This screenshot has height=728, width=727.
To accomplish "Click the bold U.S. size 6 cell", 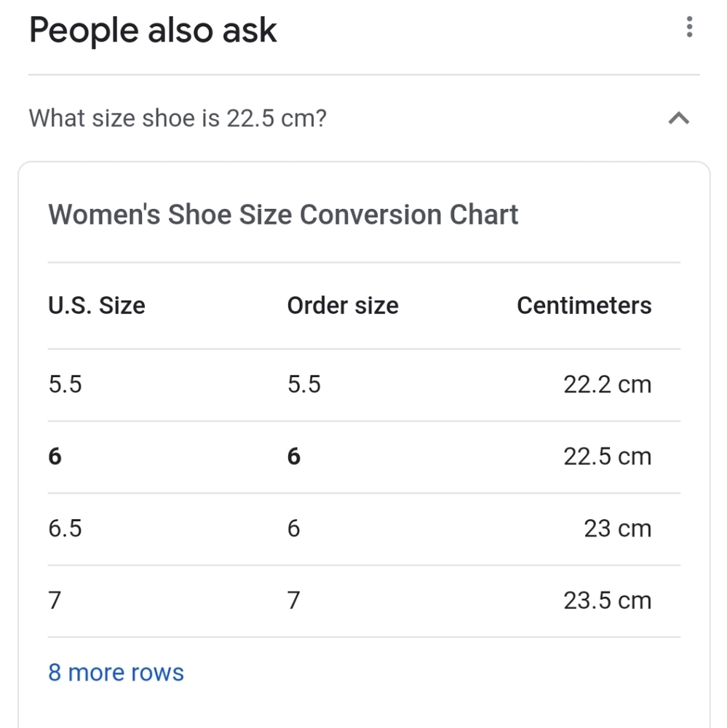I will click(55, 456).
